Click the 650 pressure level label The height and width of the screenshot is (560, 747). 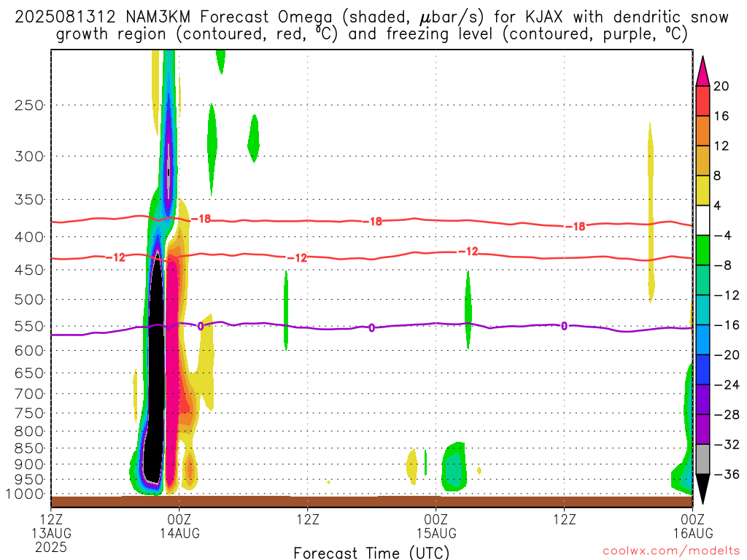pos(29,373)
